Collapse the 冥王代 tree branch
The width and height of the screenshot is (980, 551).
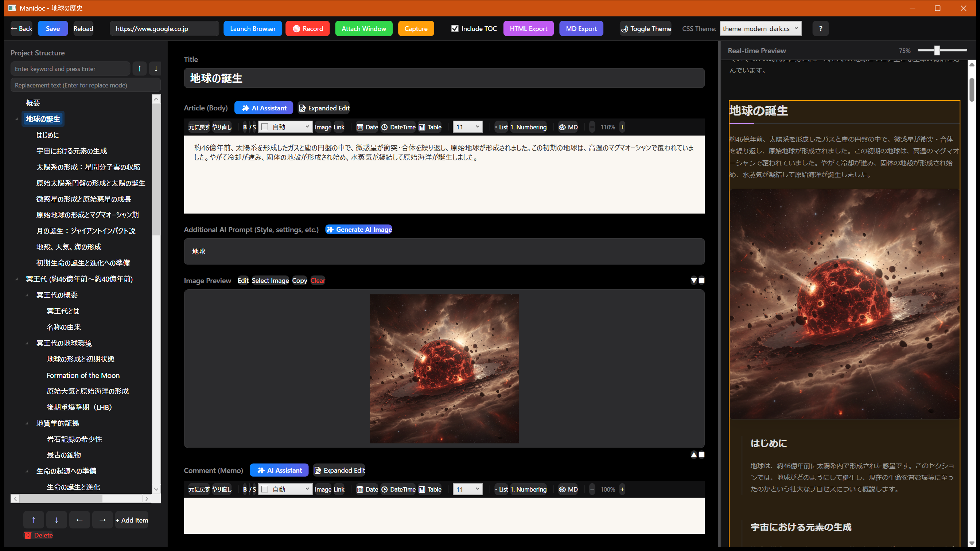coord(17,279)
